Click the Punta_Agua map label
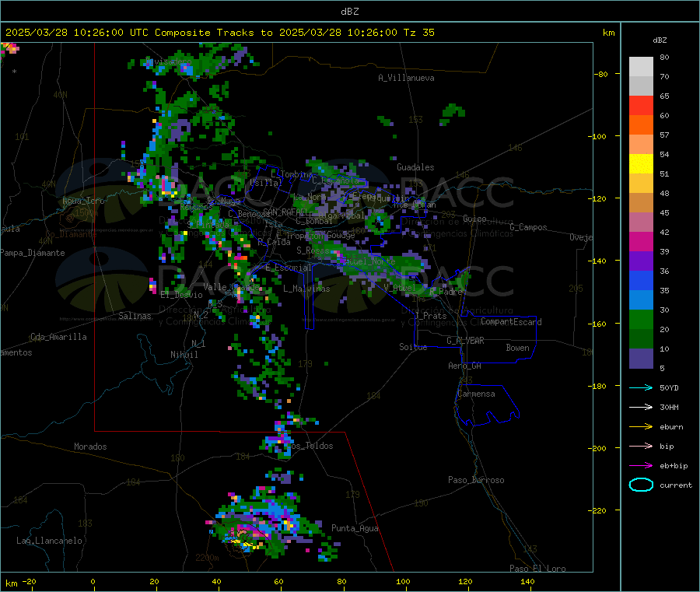Screen dimensions: 700x592 tap(355, 528)
